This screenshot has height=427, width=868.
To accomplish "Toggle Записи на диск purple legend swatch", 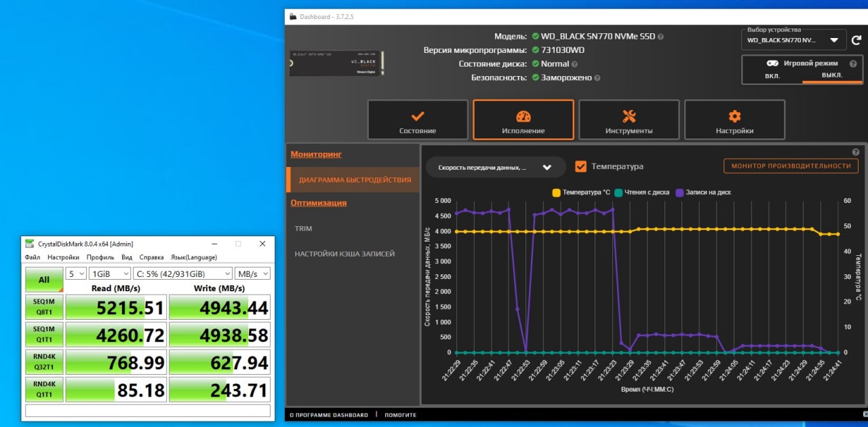I will 679,192.
